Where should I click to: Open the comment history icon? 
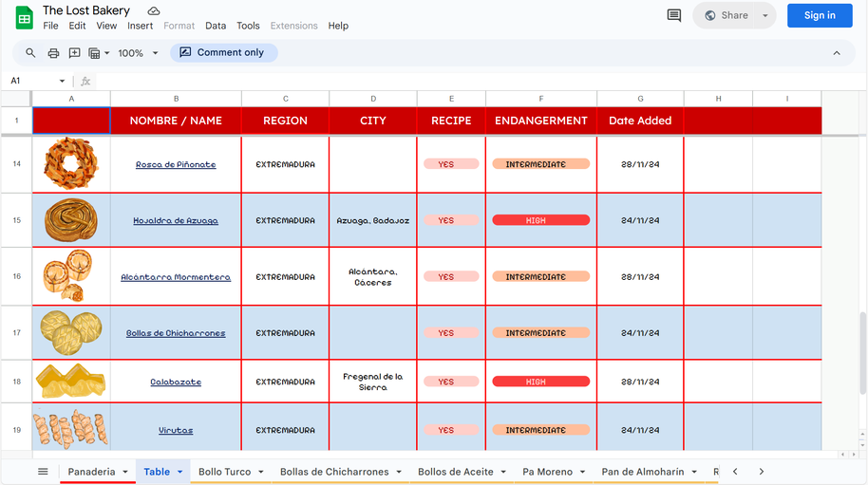(674, 15)
